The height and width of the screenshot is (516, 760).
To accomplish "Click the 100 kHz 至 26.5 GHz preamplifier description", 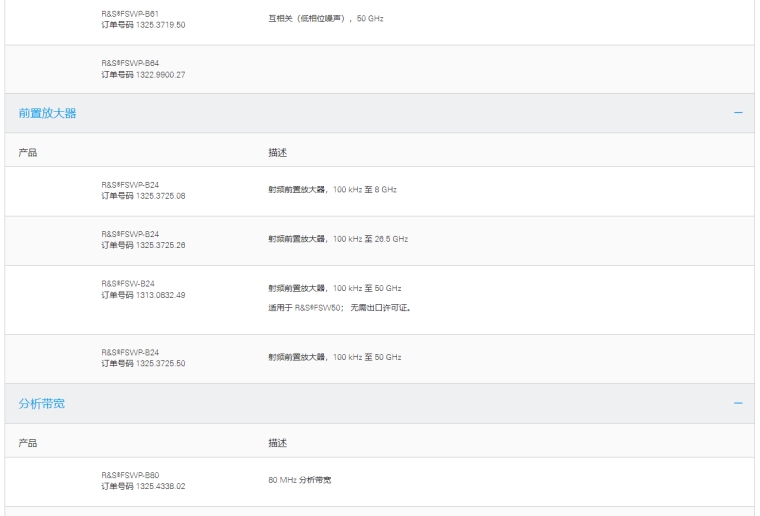I will point(337,239).
